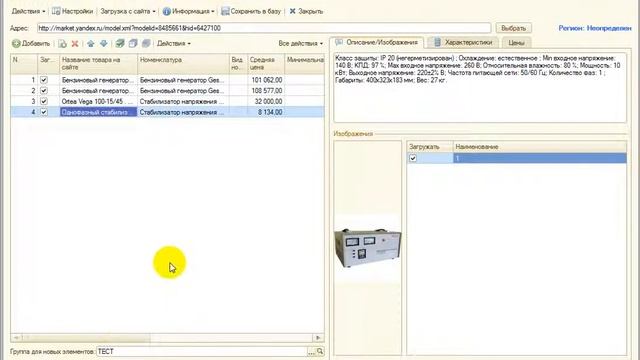This screenshot has width=640, height=360.
Task: Click the Средняя цена column header
Action: pos(266,64)
